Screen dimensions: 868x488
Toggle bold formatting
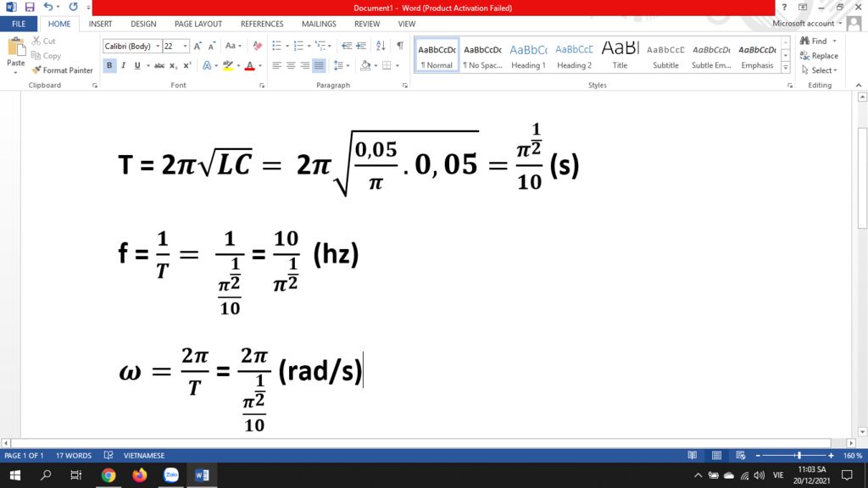pos(109,65)
